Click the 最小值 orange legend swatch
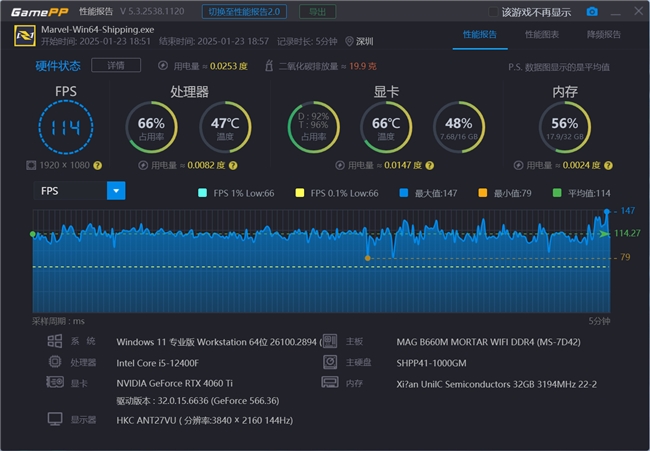The width and height of the screenshot is (650, 451). click(x=483, y=193)
